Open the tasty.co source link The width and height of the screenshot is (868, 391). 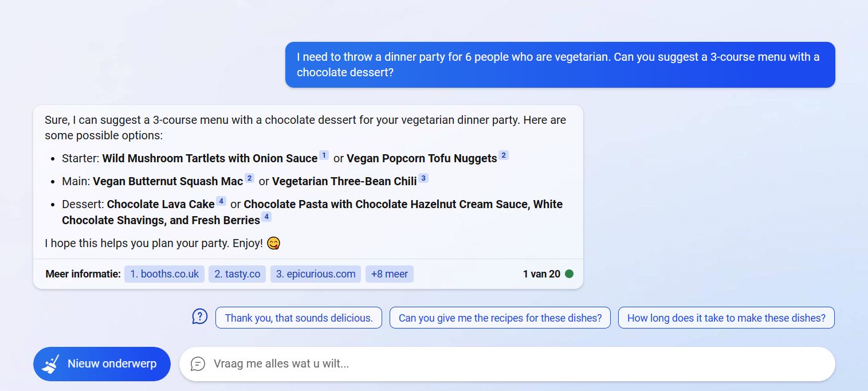237,274
